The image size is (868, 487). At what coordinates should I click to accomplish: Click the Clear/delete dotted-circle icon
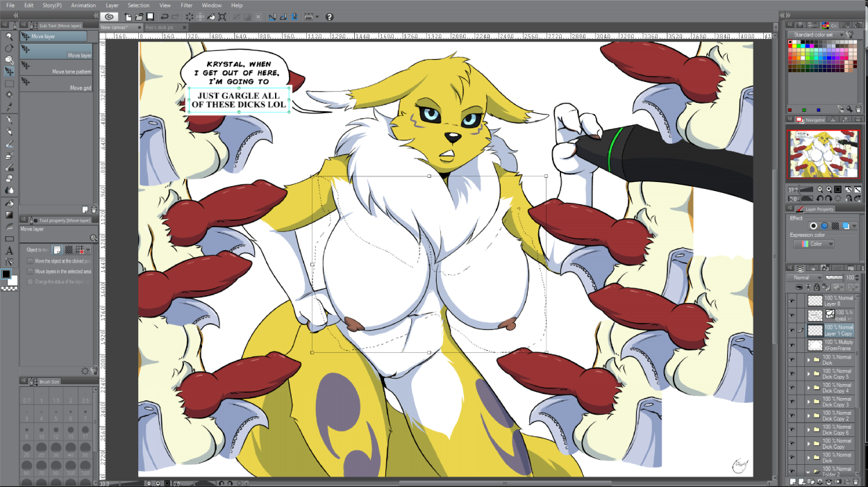(x=190, y=16)
